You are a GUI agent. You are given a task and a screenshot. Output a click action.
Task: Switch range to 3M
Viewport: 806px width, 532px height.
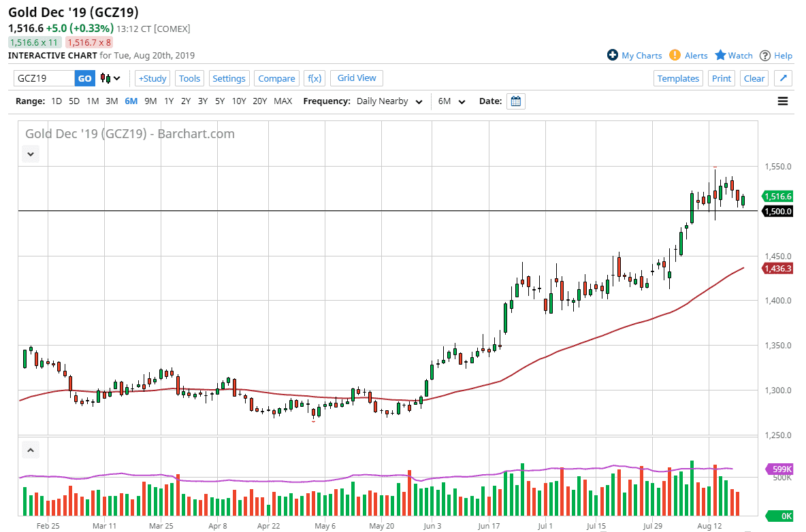pyautogui.click(x=112, y=101)
